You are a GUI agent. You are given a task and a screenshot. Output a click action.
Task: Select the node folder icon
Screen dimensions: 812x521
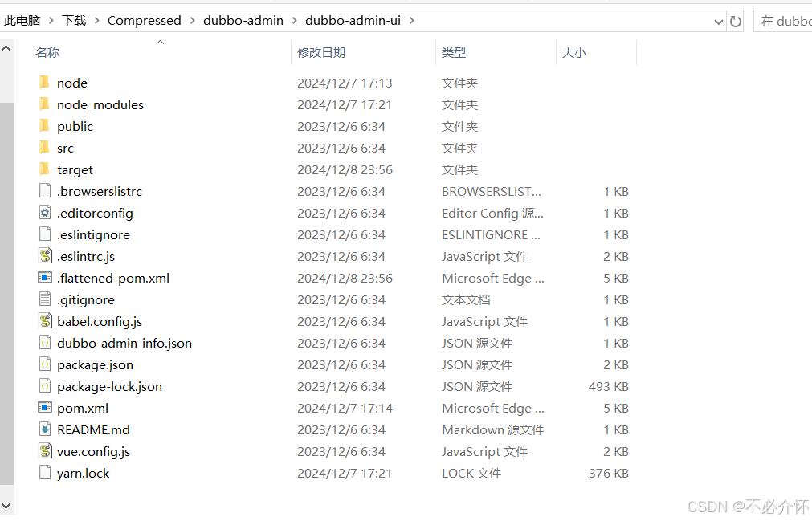44,82
